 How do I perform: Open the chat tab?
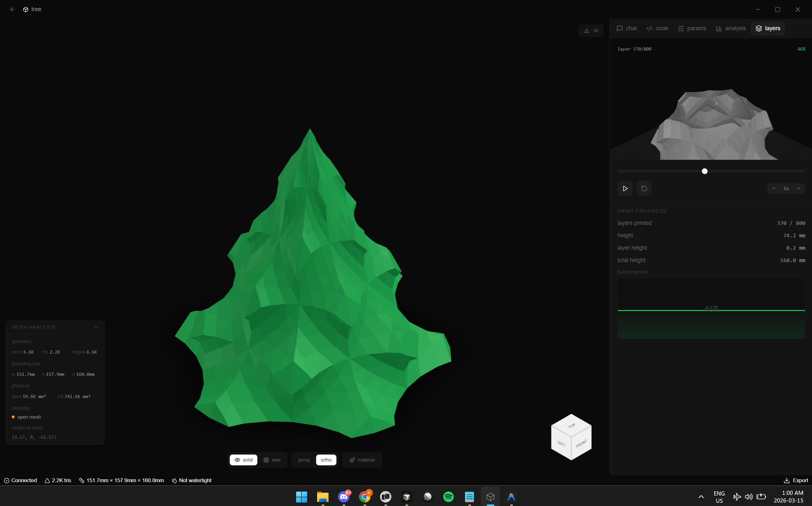(x=627, y=29)
